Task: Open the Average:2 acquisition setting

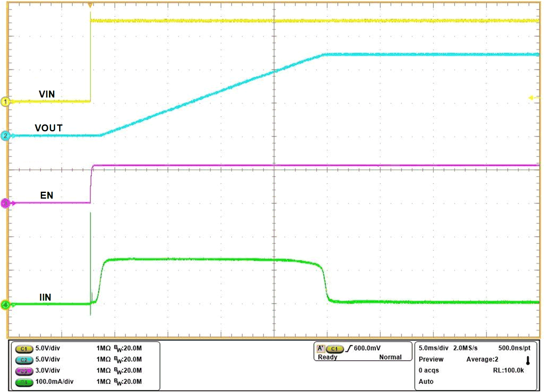Action: [x=482, y=359]
